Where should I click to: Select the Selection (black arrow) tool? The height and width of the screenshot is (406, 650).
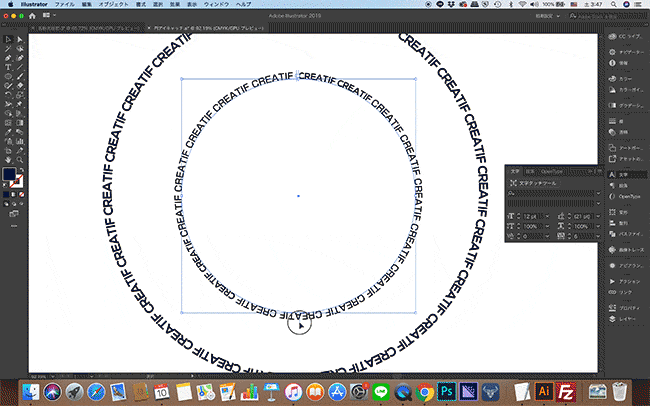(8, 39)
